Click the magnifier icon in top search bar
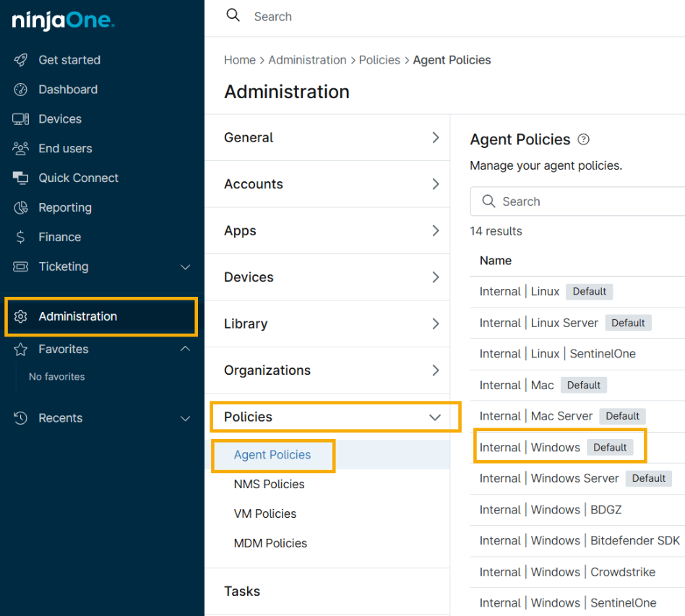Screen dimensions: 685x616 [233, 16]
